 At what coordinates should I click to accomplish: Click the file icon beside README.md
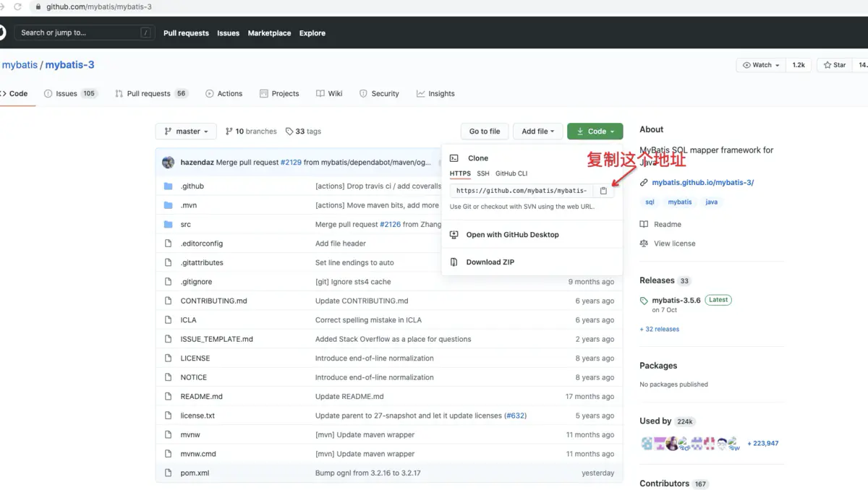point(168,397)
